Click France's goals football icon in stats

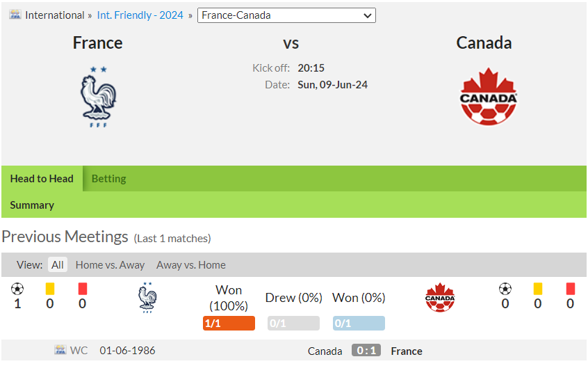click(x=17, y=289)
